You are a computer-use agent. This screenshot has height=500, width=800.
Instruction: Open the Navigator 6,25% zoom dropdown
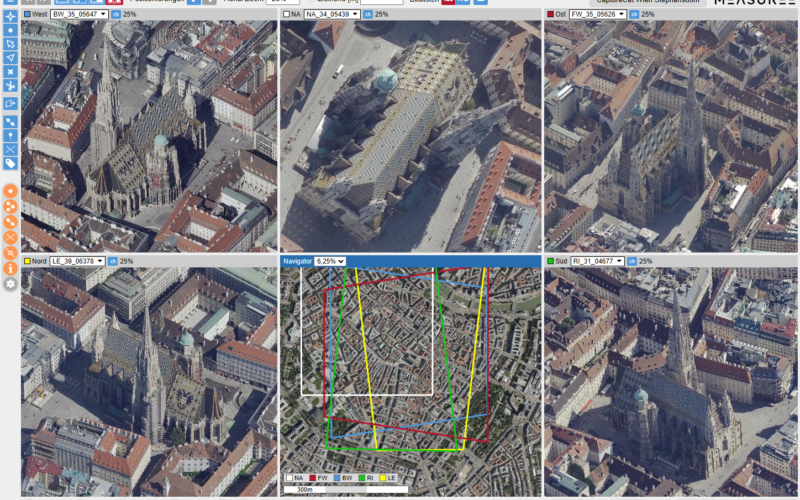330,261
